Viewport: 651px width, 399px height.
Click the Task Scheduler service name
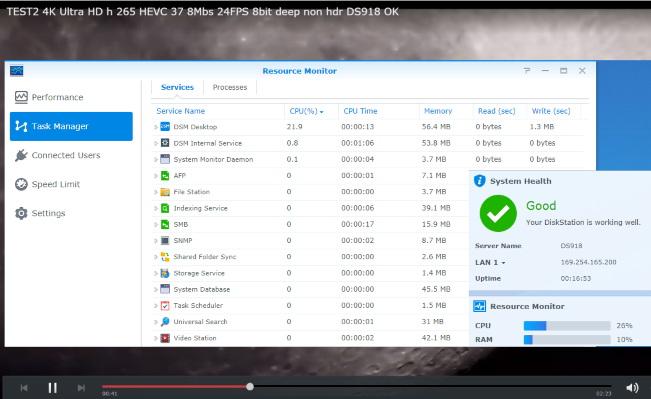(198, 306)
